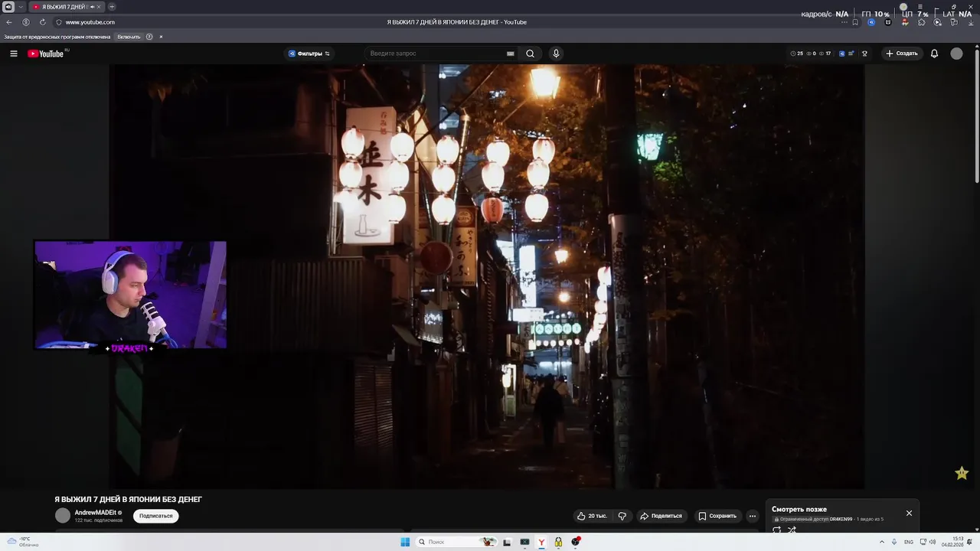Click the Создать create button
980x551 pixels.
point(901,54)
